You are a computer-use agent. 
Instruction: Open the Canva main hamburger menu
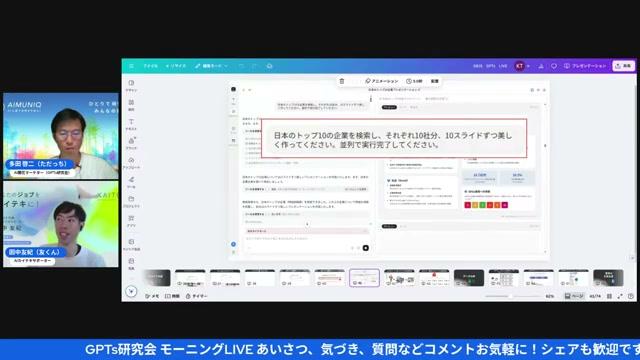click(x=131, y=66)
